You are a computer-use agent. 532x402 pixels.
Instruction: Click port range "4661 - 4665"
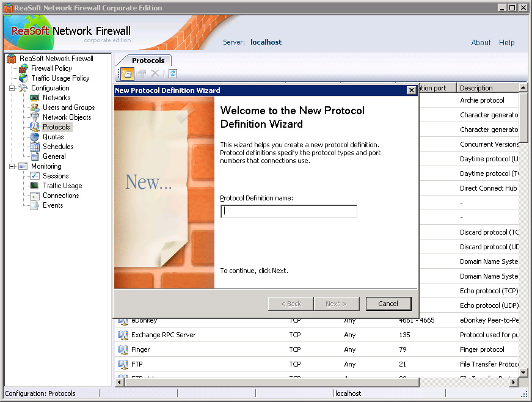(417, 320)
